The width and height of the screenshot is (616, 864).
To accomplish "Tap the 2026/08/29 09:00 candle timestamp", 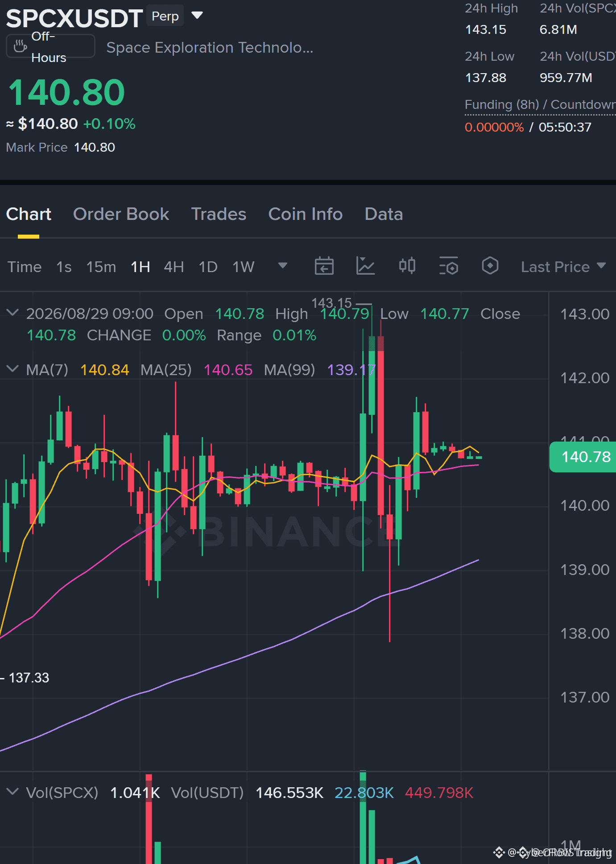I will [x=90, y=314].
